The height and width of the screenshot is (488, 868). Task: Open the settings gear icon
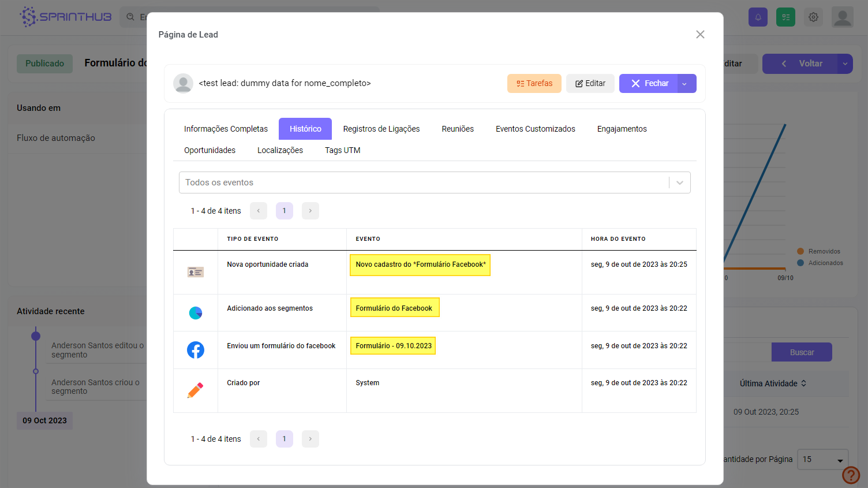(813, 17)
